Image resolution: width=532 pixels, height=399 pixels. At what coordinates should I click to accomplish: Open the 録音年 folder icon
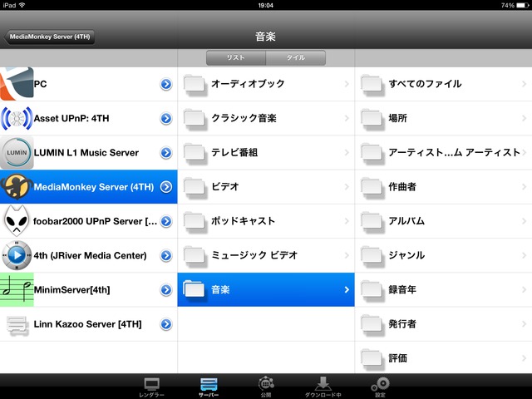click(x=372, y=290)
